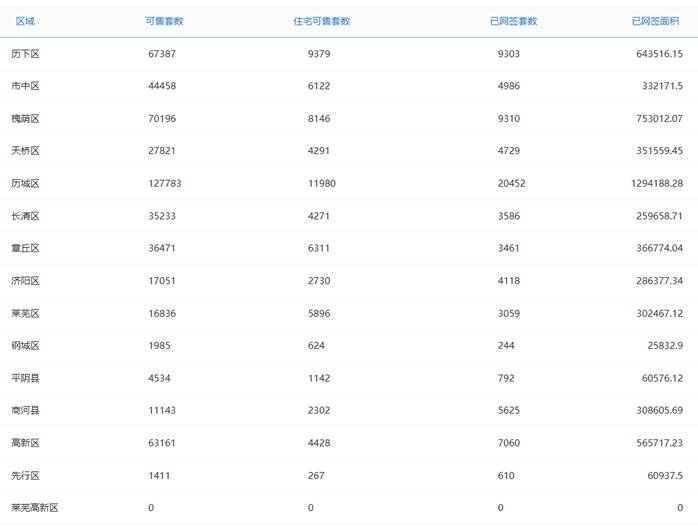
Task: Click the 长清区 row label
Action: [25, 216]
